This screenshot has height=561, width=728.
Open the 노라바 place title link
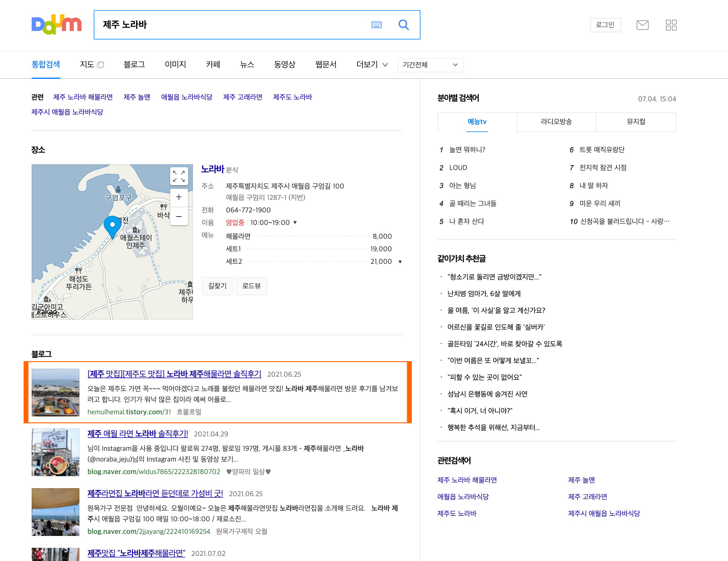coord(213,169)
